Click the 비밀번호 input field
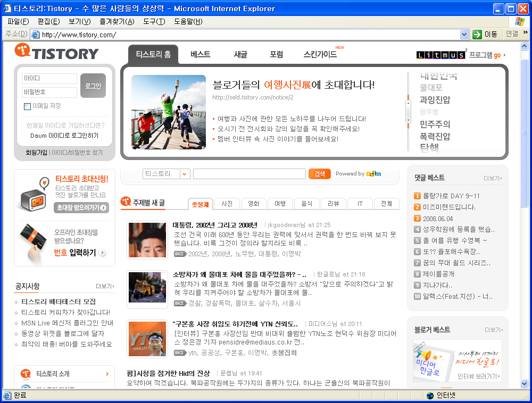 49,92
